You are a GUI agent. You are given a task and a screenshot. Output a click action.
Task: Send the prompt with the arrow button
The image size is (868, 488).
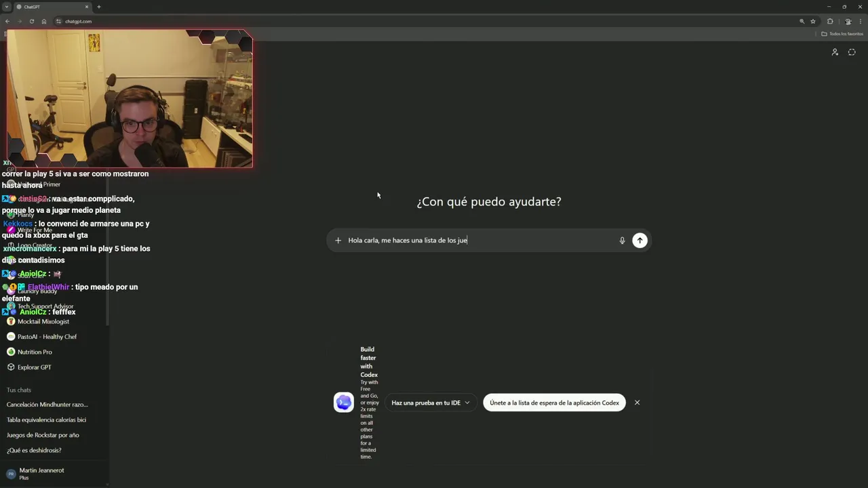pos(639,240)
